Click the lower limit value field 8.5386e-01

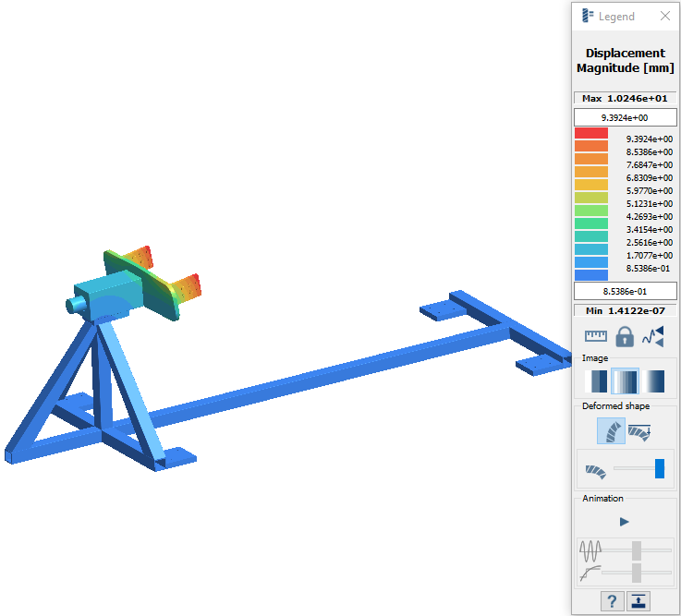(x=625, y=291)
